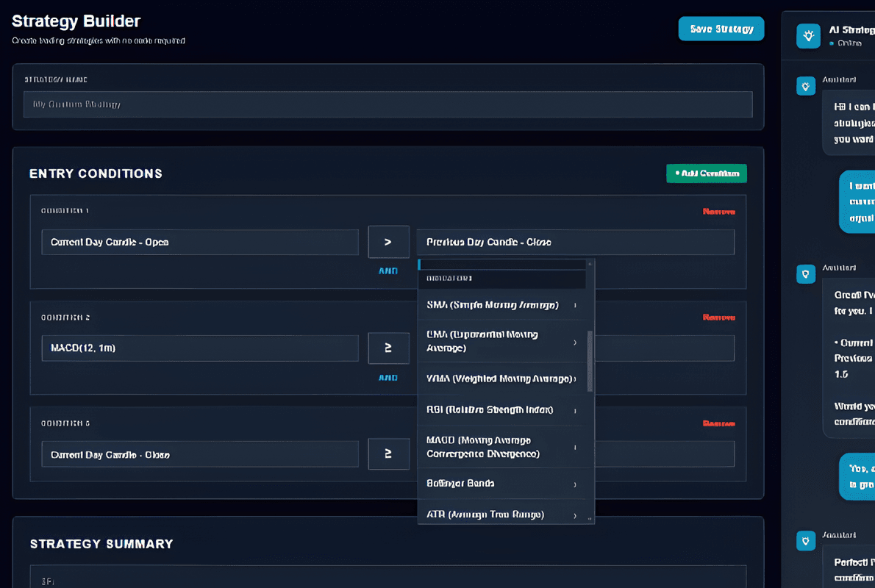Image resolution: width=875 pixels, height=588 pixels.
Task: Click the 'Strategy Builder' page title
Action: [76, 21]
